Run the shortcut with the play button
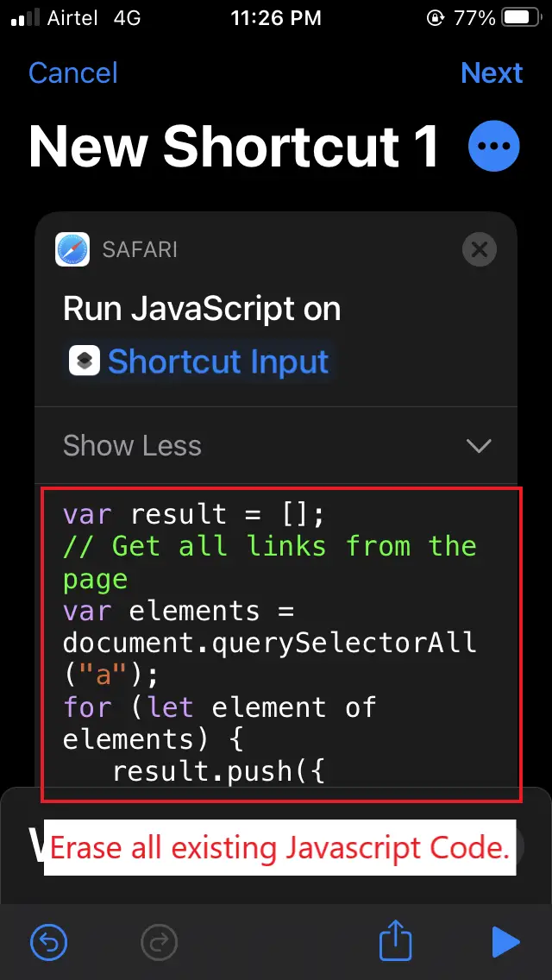This screenshot has height=980, width=552. 505,941
